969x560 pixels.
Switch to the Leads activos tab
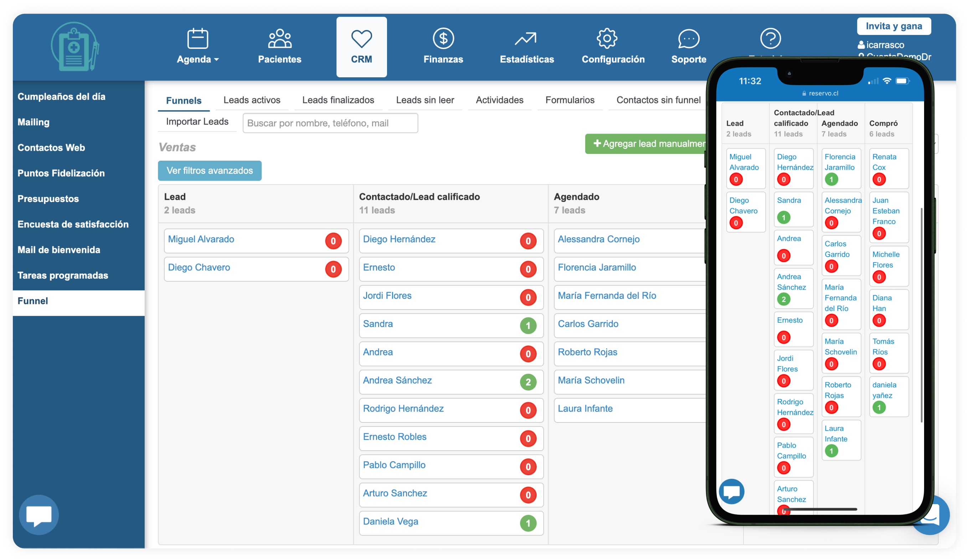[252, 100]
